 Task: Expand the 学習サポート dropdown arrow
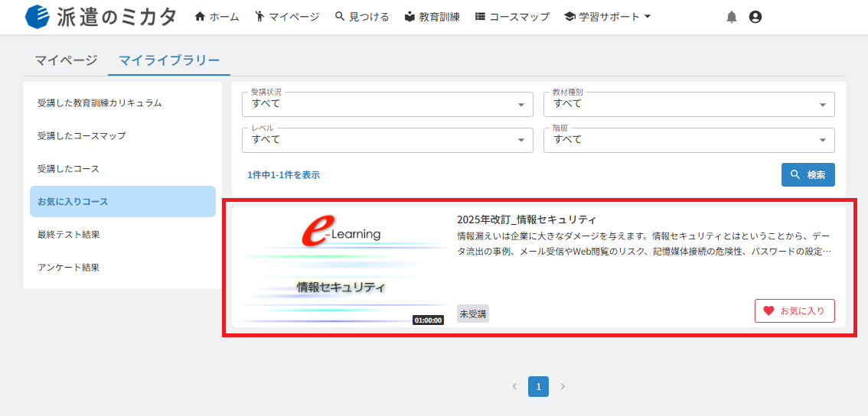(647, 17)
